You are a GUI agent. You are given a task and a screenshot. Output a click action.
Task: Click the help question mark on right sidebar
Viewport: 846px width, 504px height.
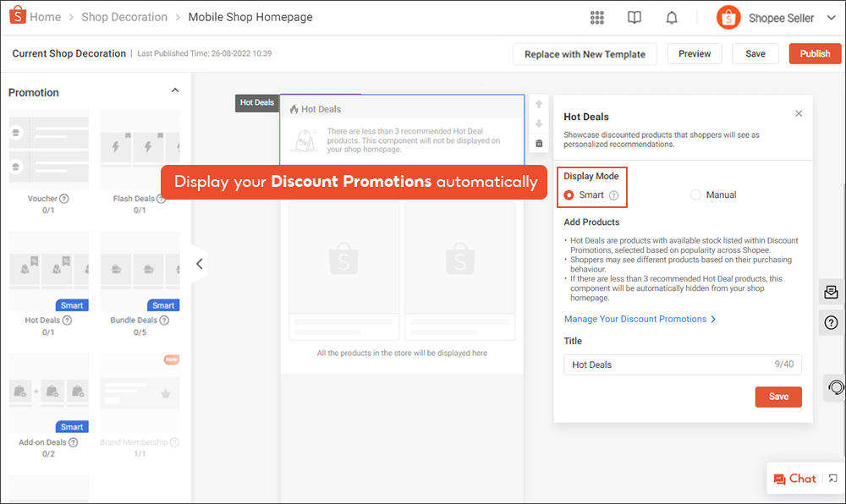[x=831, y=322]
